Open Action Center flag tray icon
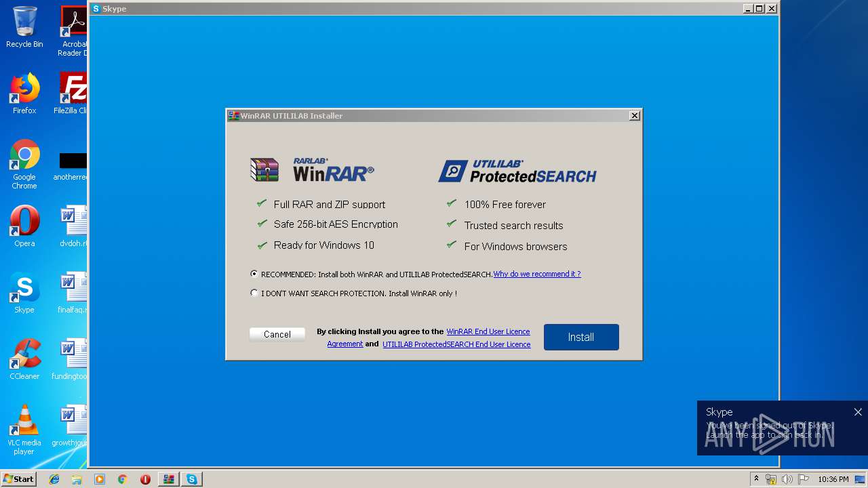 point(804,479)
